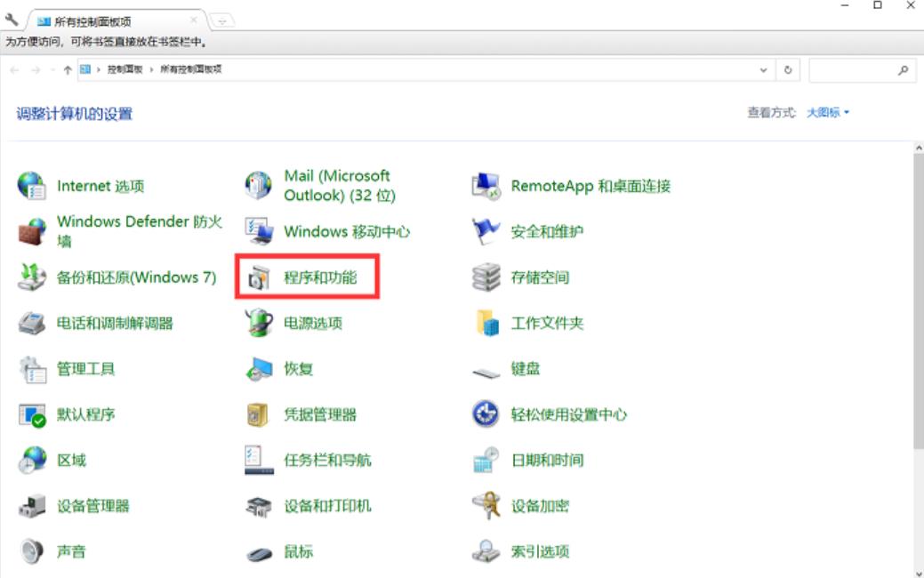
Task: Expand the address bar history dropdown arrow
Action: tap(763, 70)
